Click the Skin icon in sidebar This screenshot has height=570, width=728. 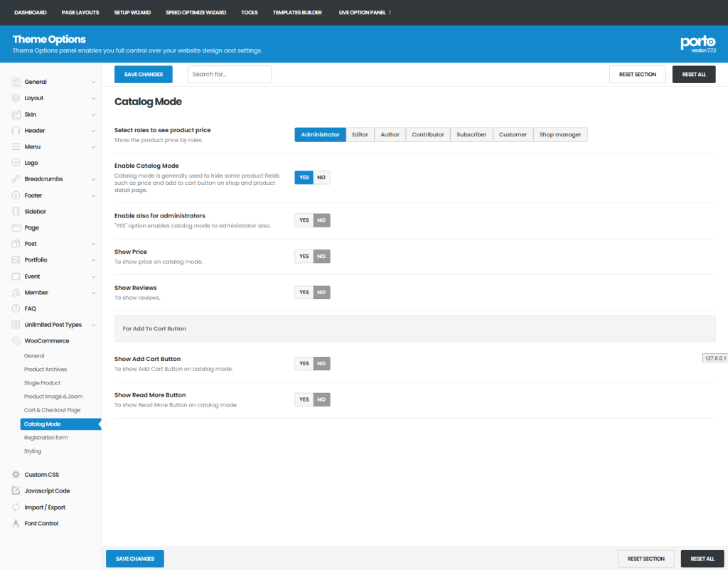[16, 114]
